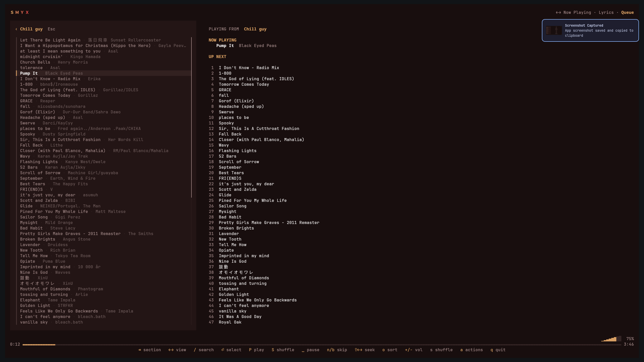
Task: Select Bad Habit by Steve Lacy
Action: tap(104, 228)
